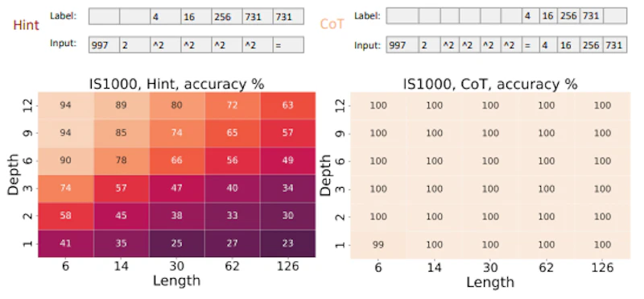
Task: Click the Hint heatmap cell showing 94 at depth 12
Action: click(66, 106)
